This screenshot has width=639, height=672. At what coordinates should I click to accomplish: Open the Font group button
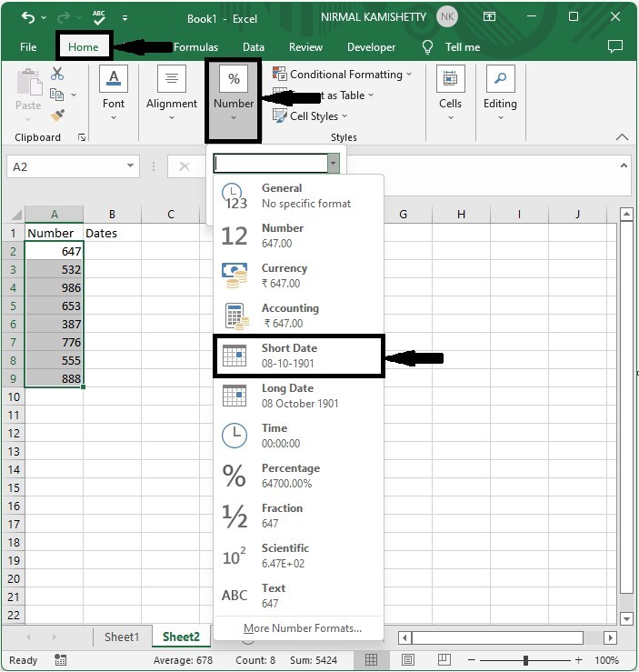(x=114, y=93)
